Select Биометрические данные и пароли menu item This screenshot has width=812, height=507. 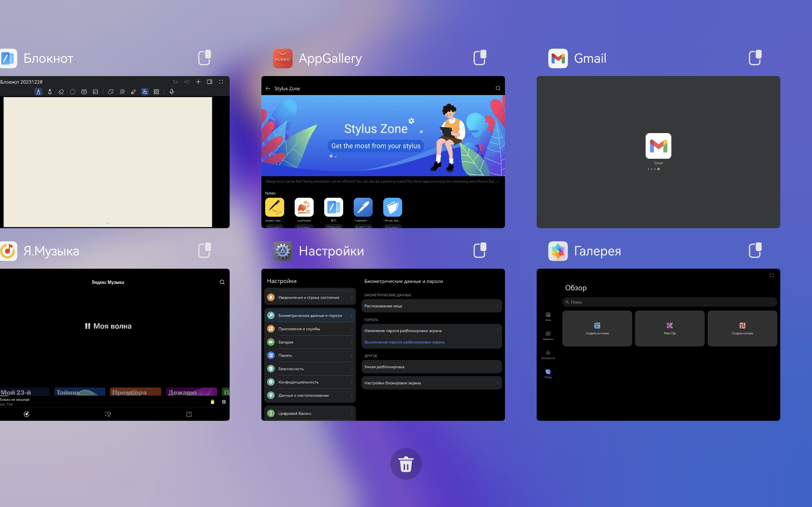tap(311, 315)
